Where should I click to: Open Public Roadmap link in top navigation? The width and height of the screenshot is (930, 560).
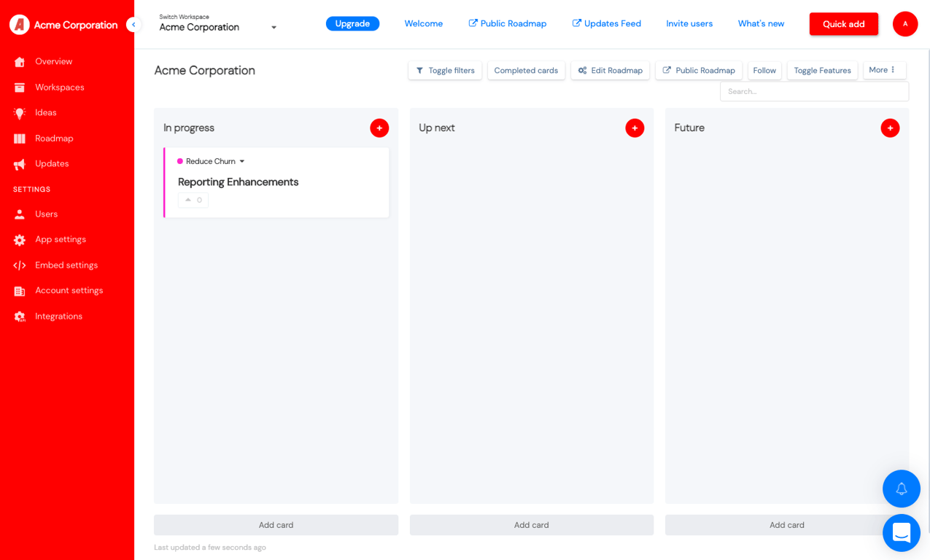click(508, 23)
